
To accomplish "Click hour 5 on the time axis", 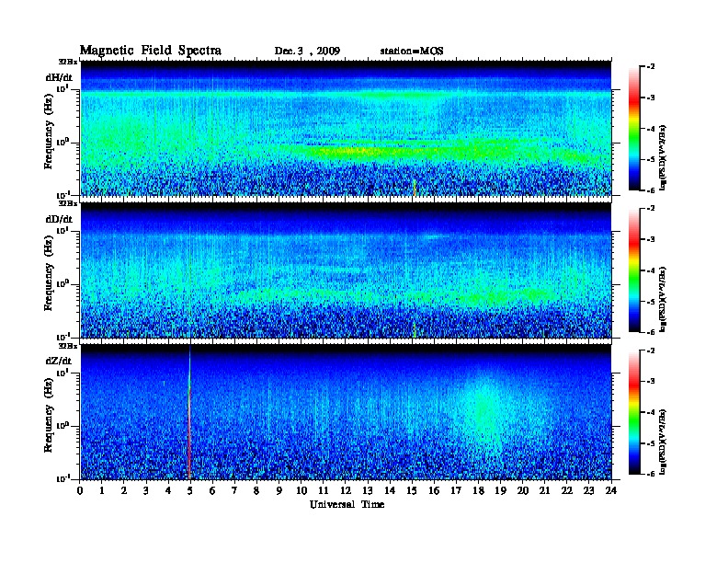I will (x=190, y=491).
